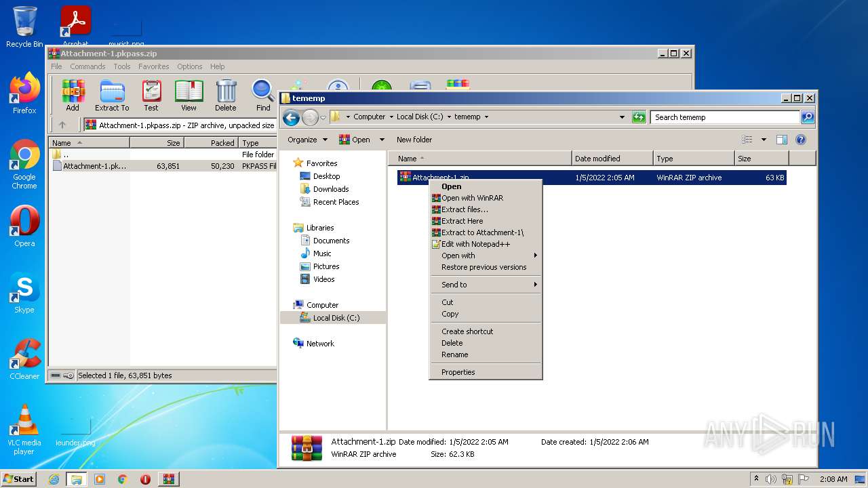Open WinRAR File menu
868x488 pixels.
56,66
